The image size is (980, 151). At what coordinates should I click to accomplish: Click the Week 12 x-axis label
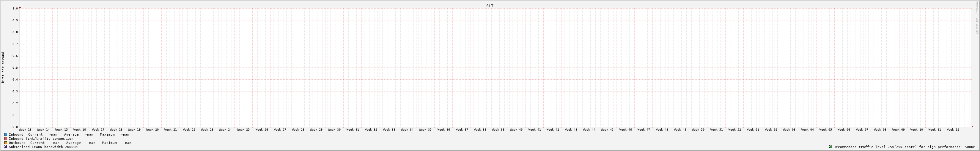click(953, 130)
